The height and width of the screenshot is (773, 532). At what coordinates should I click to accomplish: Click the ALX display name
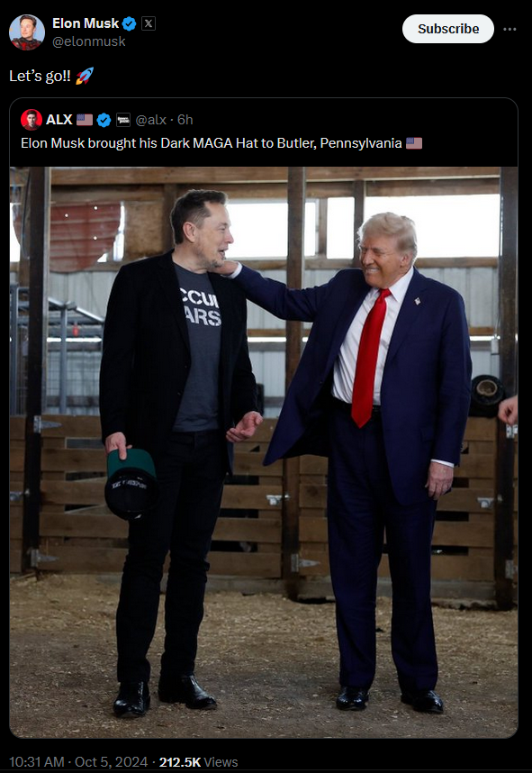59,120
